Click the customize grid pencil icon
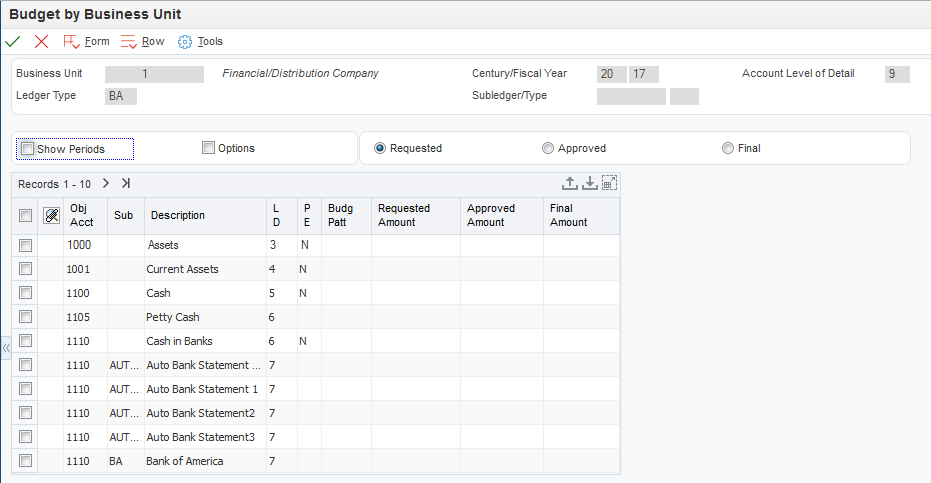 click(52, 215)
